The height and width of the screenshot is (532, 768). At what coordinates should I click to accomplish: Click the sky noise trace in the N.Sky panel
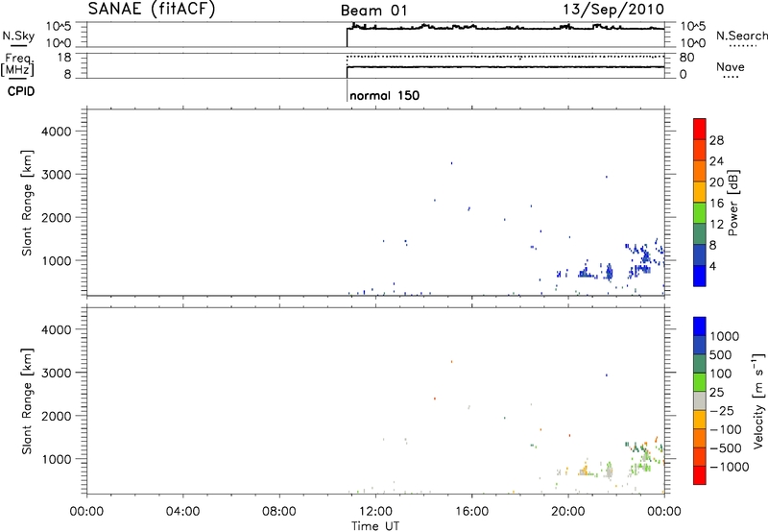tap(506, 28)
